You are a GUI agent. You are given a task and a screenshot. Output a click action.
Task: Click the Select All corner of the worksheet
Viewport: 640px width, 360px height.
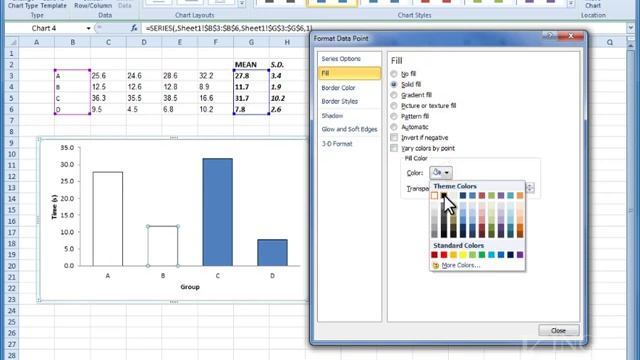(x=12, y=42)
